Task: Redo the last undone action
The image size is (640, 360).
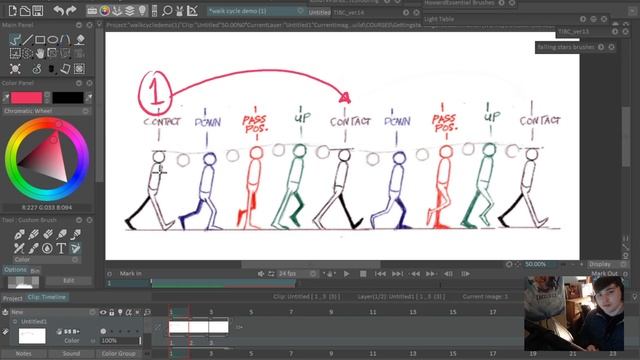Action: pos(71,10)
